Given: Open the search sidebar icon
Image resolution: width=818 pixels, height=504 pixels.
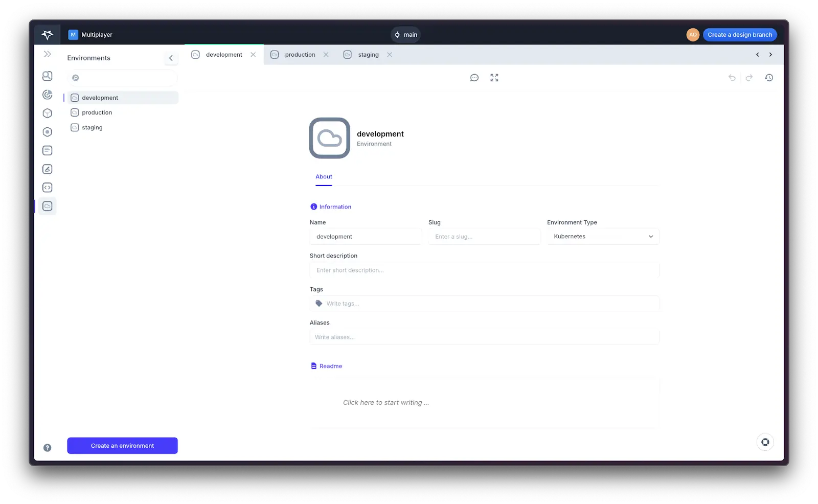Looking at the screenshot, I should 48,76.
